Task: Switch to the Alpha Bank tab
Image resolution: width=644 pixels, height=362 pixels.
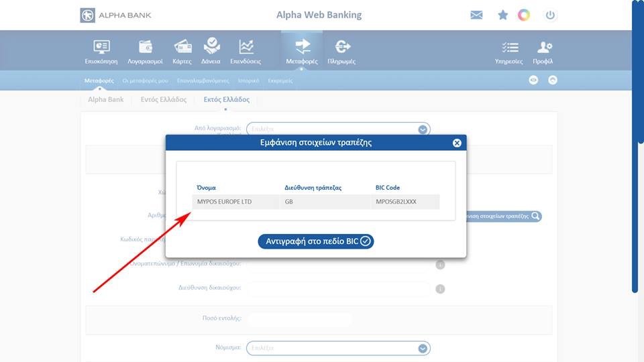Action: click(x=105, y=99)
